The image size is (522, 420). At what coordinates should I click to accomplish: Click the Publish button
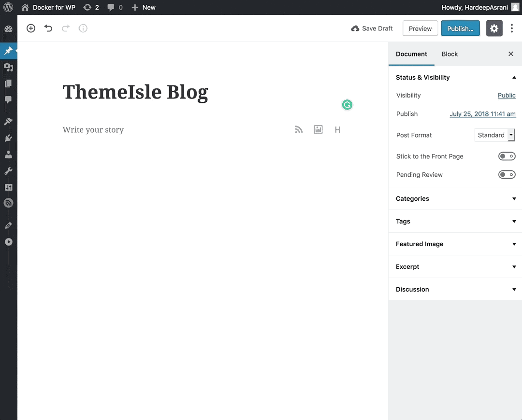point(460,28)
